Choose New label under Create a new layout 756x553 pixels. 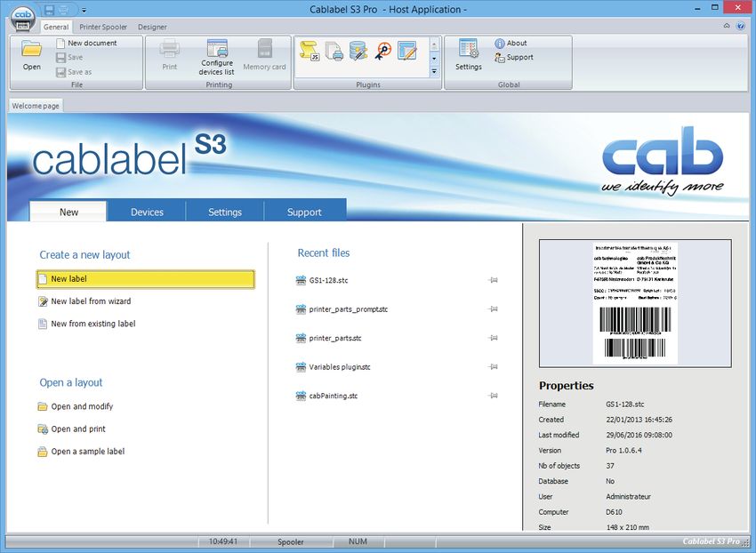pos(145,279)
